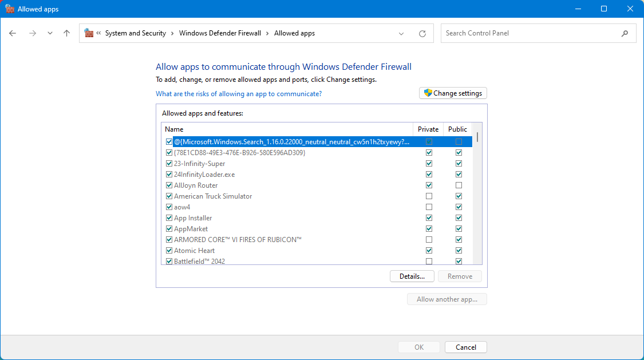Click the double chevron breadcrumb overflow

click(x=98, y=33)
